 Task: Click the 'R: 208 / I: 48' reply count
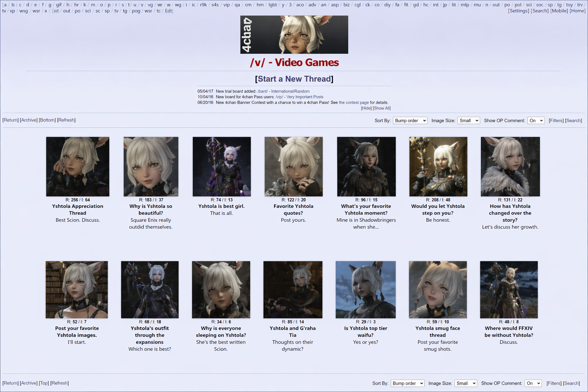pos(438,200)
